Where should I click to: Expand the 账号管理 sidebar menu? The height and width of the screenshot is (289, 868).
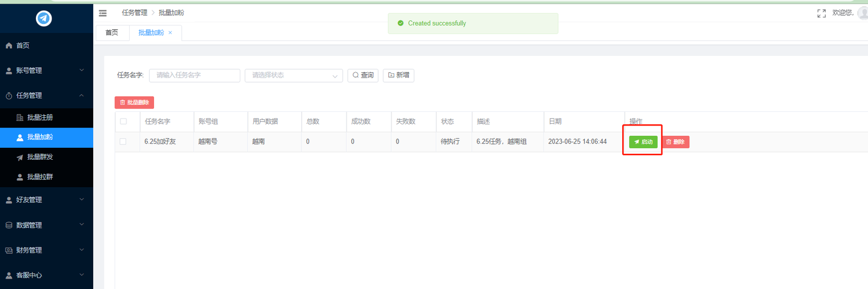43,71
